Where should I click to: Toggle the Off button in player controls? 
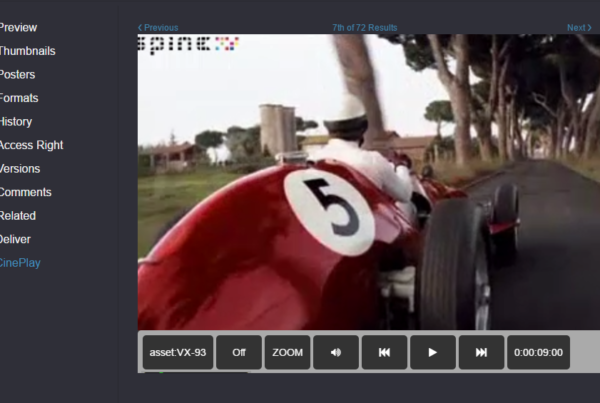click(239, 352)
